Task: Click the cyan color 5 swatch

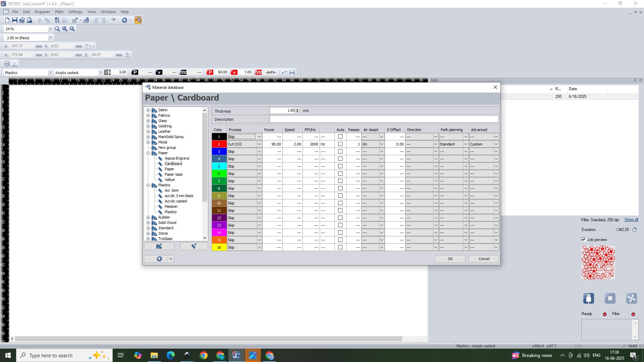Action: pyautogui.click(x=219, y=166)
